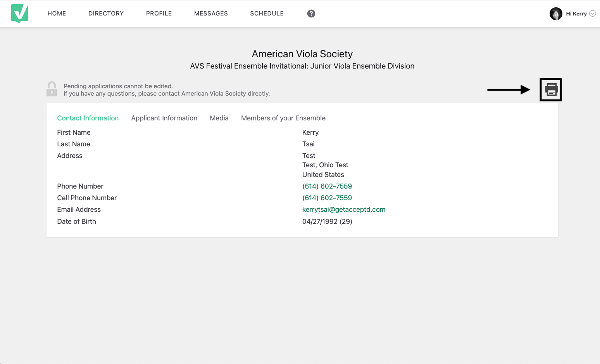Print the application with printer icon

(x=551, y=90)
